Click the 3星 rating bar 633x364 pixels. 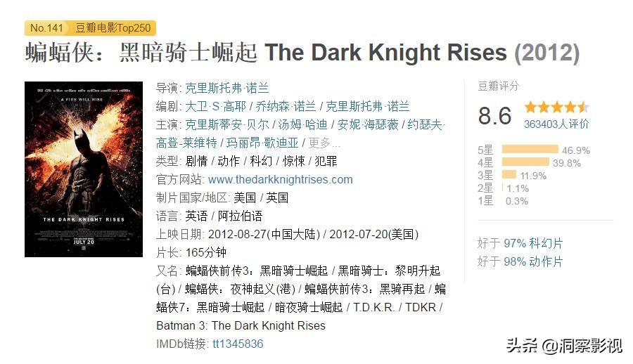point(509,174)
